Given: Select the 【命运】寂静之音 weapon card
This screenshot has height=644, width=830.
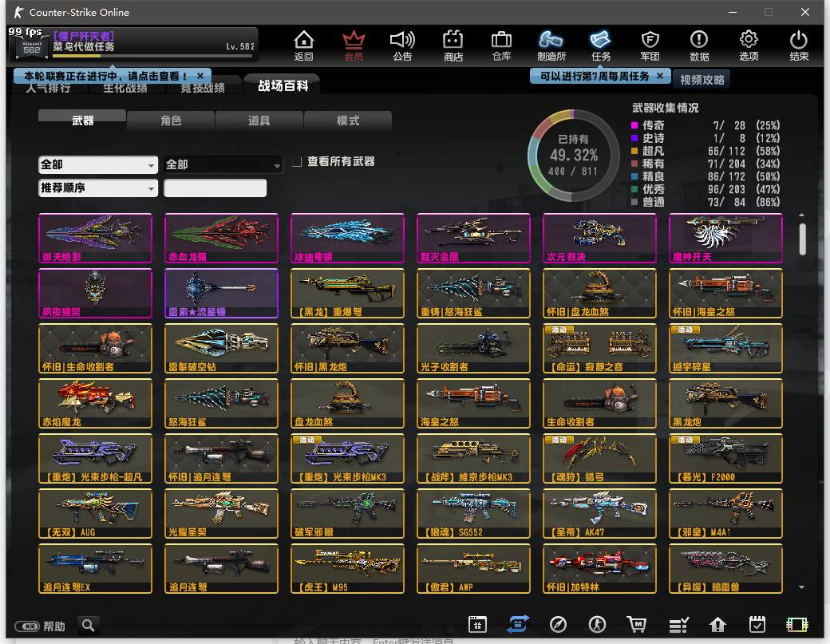Looking at the screenshot, I should 599,348.
